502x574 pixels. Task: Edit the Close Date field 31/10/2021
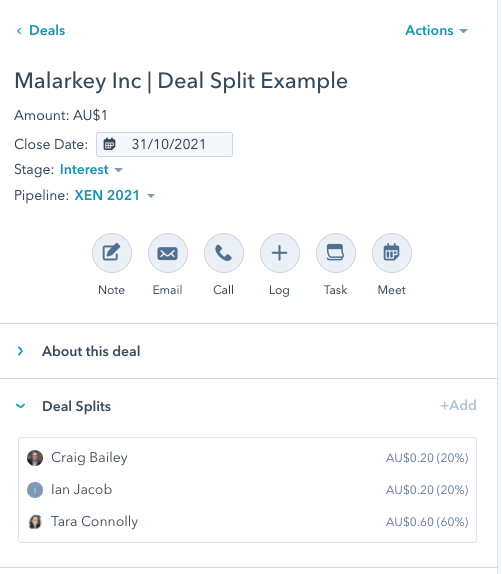point(164,145)
